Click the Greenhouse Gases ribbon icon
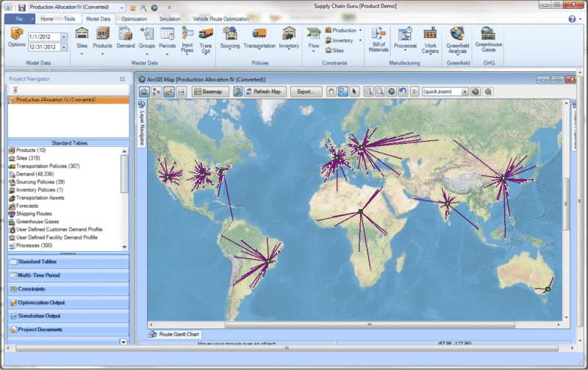Image resolution: width=588 pixels, height=370 pixels. [488, 38]
